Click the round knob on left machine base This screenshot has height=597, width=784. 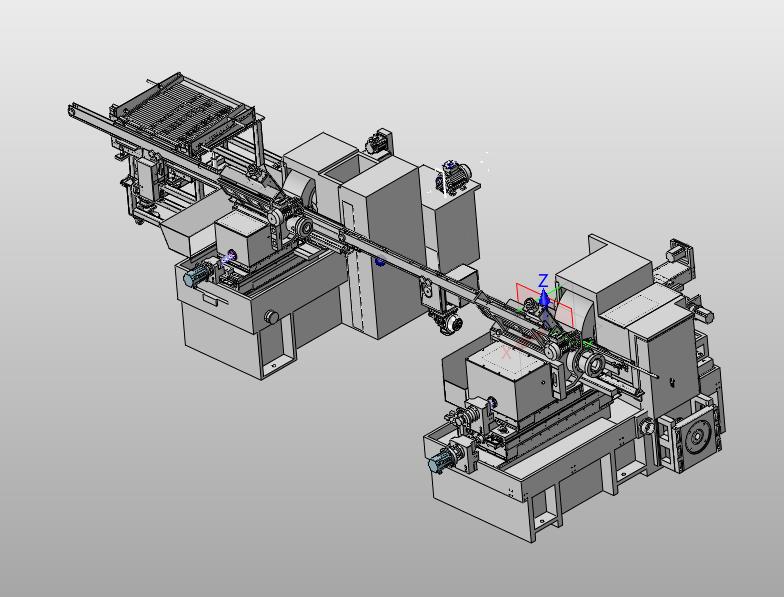coord(271,316)
